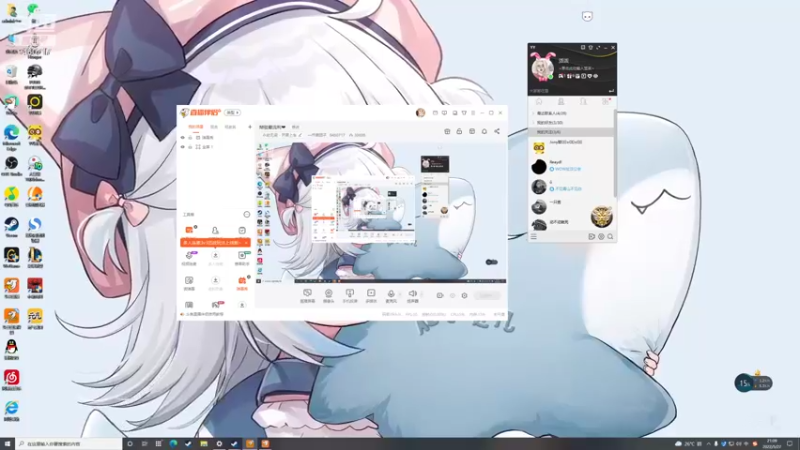Open the YY apps tab with red dot
The image size is (800, 450).
606,102
